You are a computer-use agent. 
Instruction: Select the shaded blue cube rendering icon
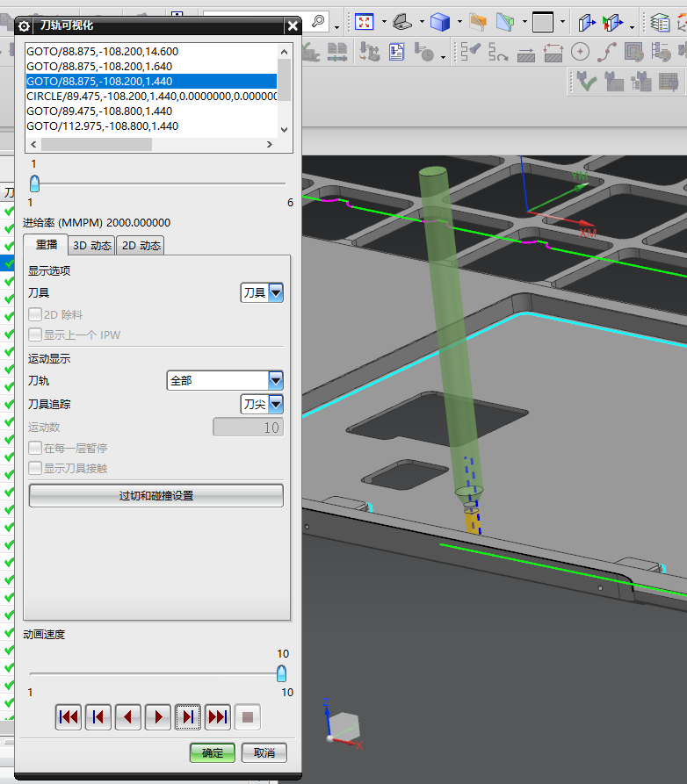click(x=440, y=22)
